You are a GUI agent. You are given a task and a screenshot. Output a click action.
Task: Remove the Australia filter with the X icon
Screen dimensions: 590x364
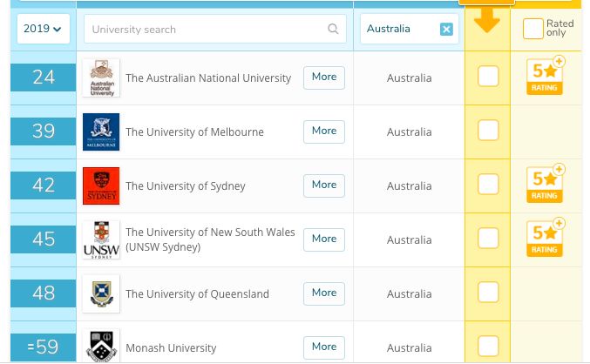click(446, 29)
